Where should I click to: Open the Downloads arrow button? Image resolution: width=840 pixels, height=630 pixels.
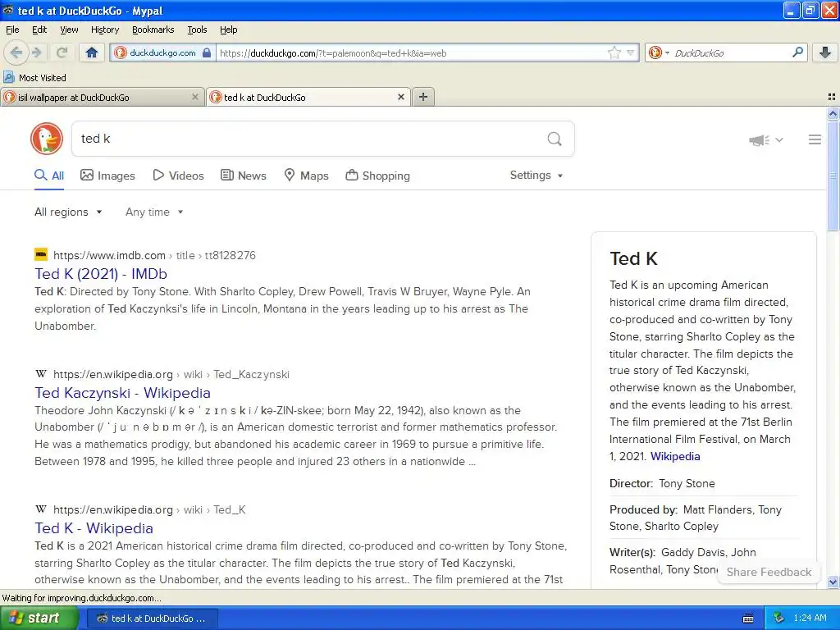tap(825, 52)
